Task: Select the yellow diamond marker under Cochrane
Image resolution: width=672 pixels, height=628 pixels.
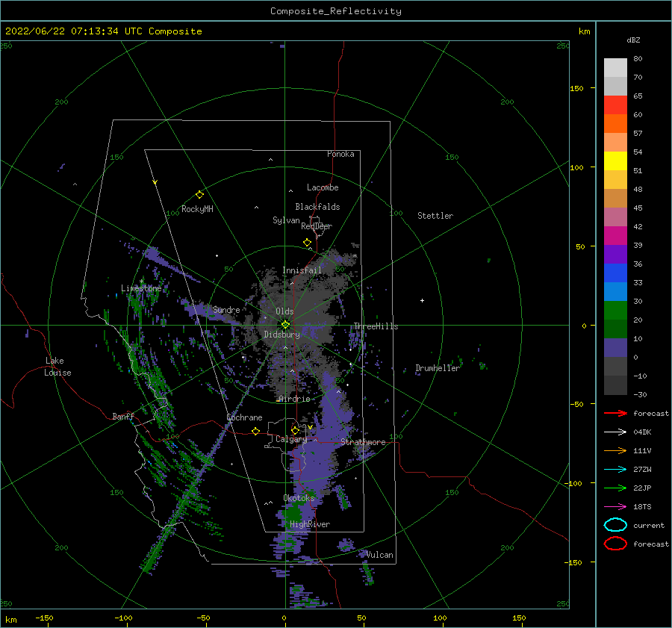Action: click(x=255, y=431)
